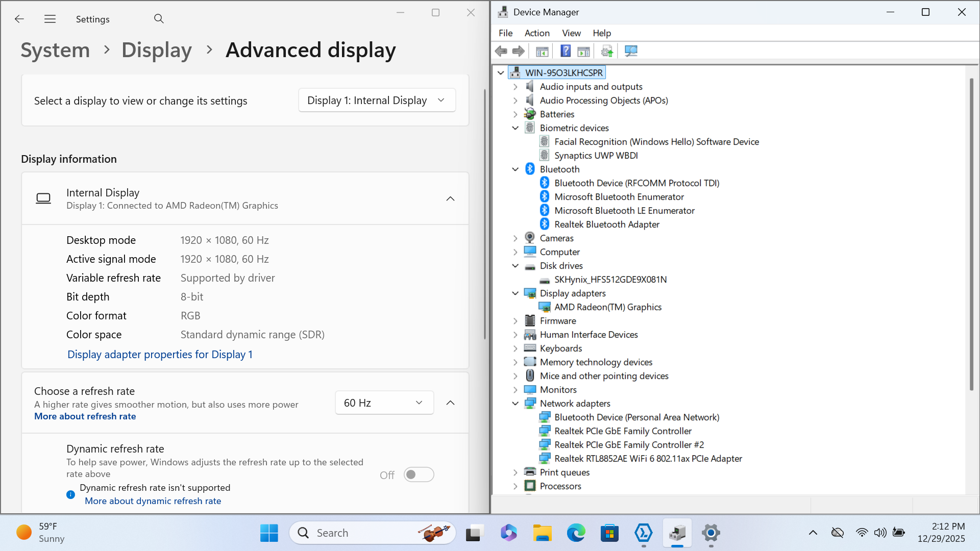This screenshot has width=980, height=551.
Task: Open the View menu
Action: tap(571, 33)
